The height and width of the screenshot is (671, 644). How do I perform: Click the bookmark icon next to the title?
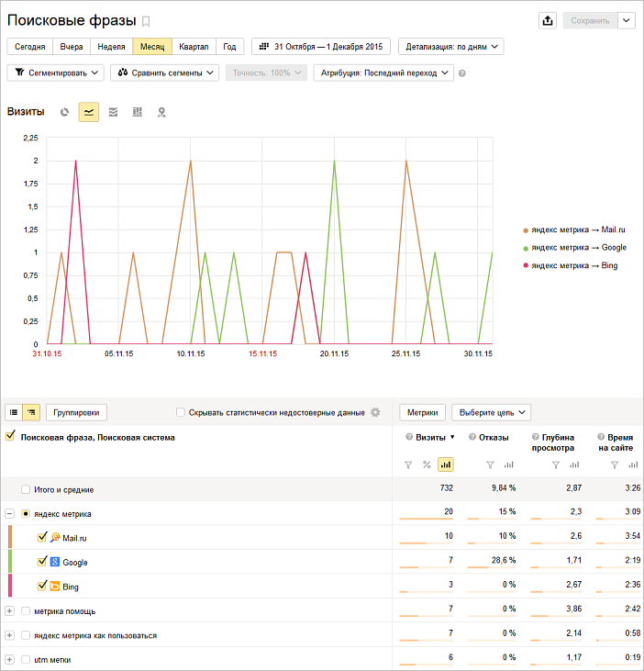[x=146, y=21]
